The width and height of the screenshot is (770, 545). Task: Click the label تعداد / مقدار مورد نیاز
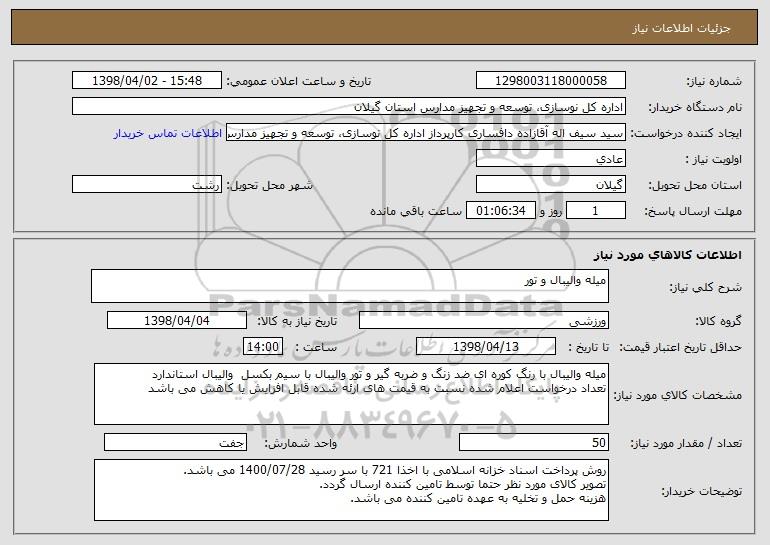click(686, 443)
